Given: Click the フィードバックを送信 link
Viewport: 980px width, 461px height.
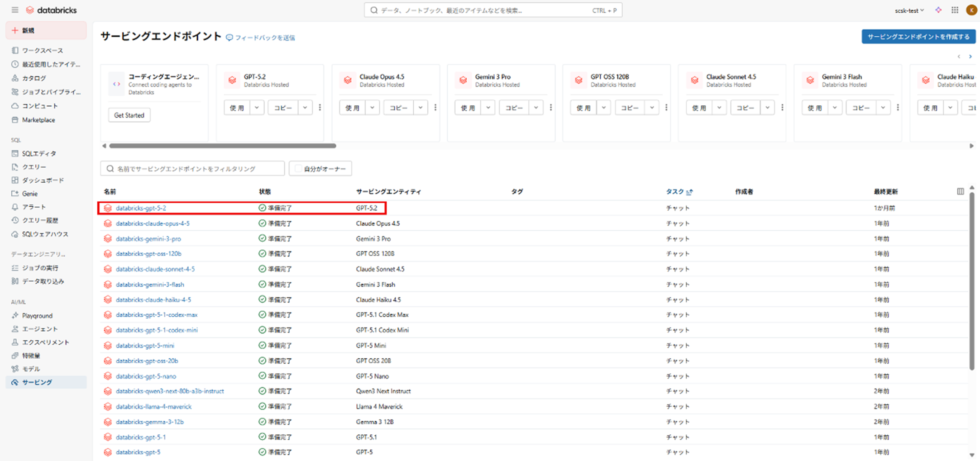Looking at the screenshot, I should (x=264, y=38).
